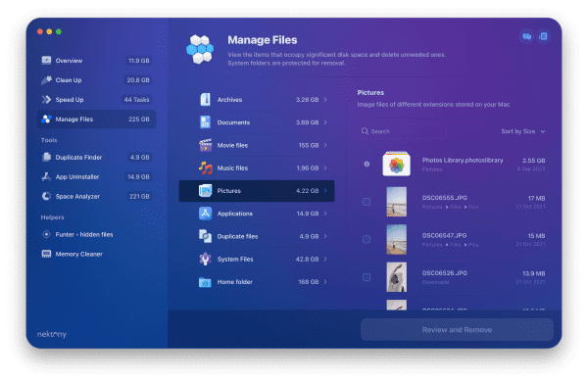This screenshot has width=588, height=383.
Task: Click the Memory Cleaner icon
Action: point(46,254)
